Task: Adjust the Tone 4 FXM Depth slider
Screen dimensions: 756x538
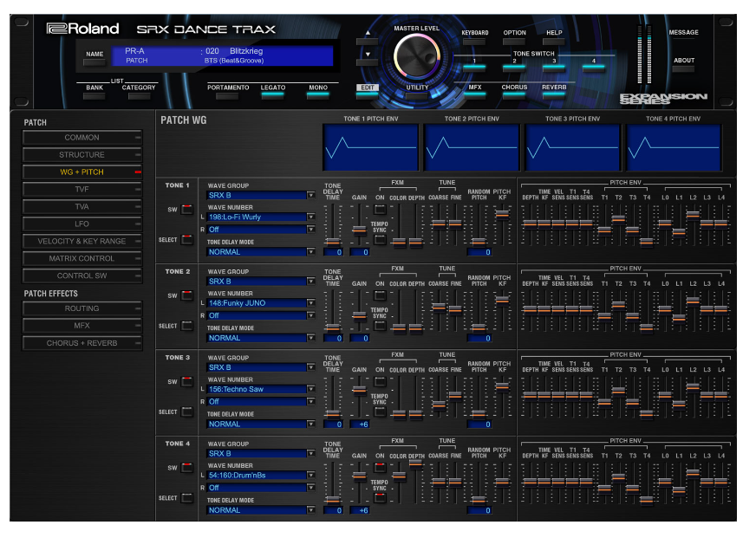Action: point(415,463)
